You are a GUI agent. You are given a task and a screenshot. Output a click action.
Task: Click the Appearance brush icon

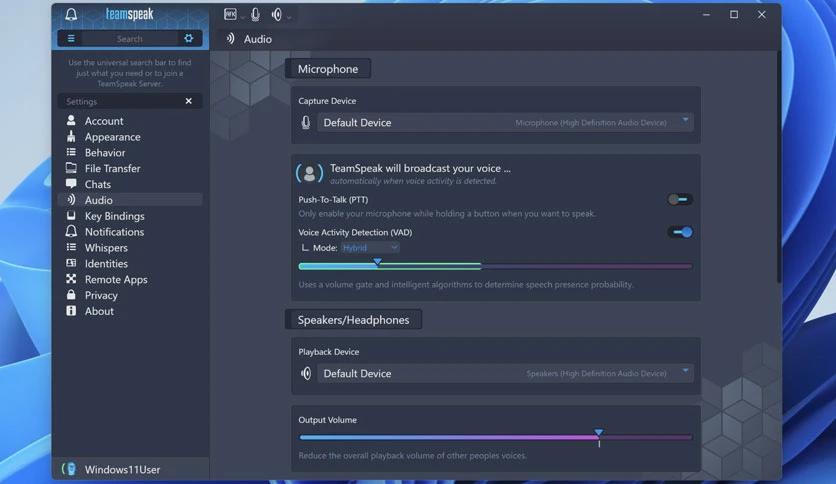[71, 136]
